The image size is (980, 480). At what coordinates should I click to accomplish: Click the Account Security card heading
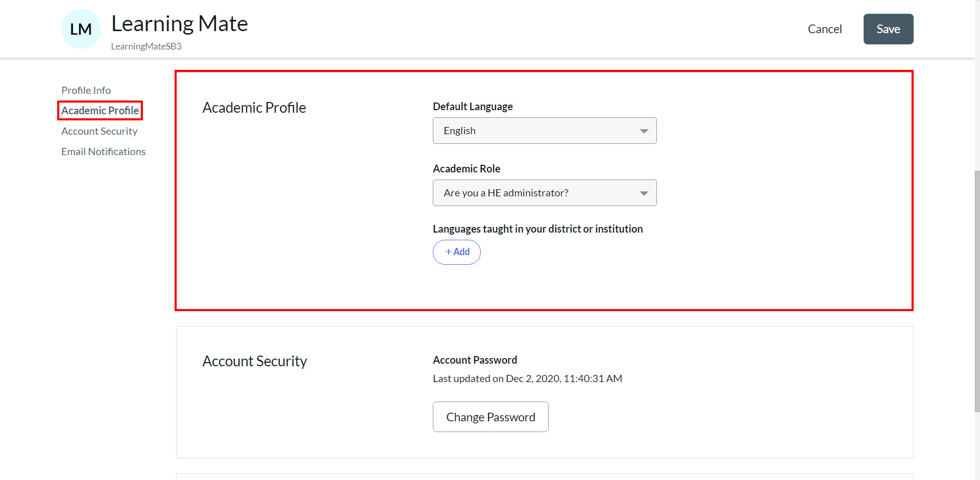click(x=255, y=361)
